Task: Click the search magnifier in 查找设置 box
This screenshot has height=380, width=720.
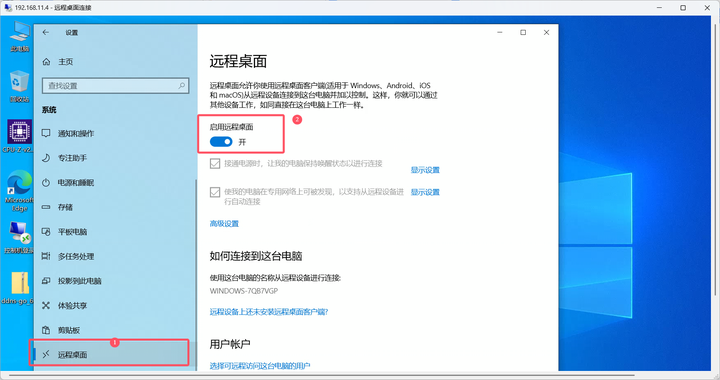Action: coord(181,85)
